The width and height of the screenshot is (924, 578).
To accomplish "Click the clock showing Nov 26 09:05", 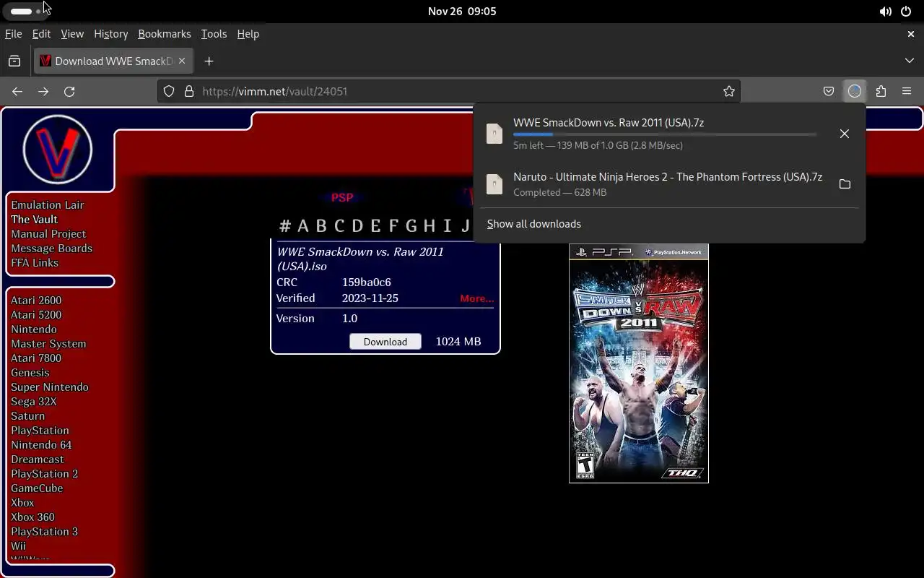I will pyautogui.click(x=462, y=12).
